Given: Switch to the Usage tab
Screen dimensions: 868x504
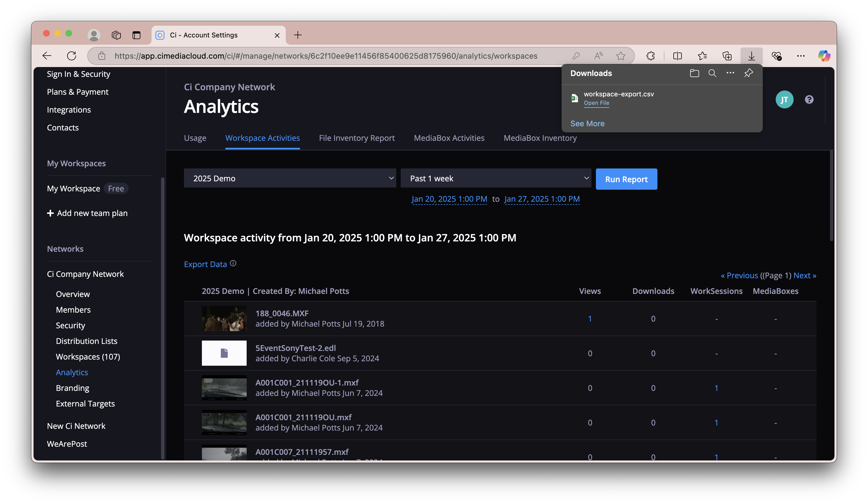Looking at the screenshot, I should [x=195, y=138].
